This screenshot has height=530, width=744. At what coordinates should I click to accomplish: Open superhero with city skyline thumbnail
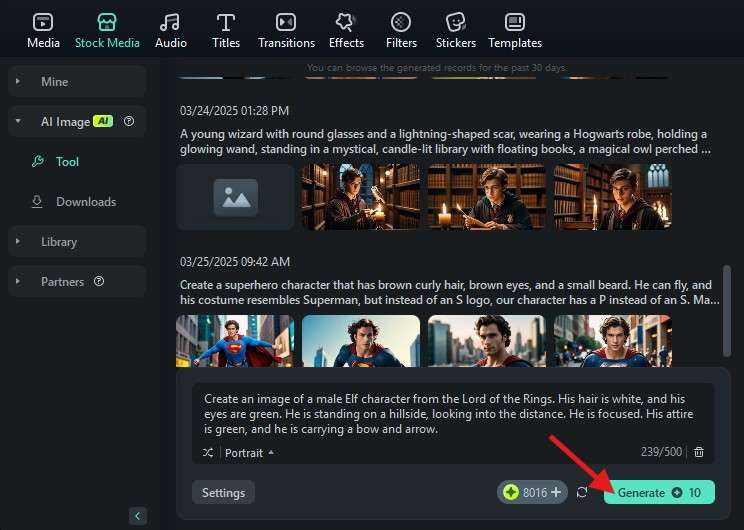click(x=487, y=341)
